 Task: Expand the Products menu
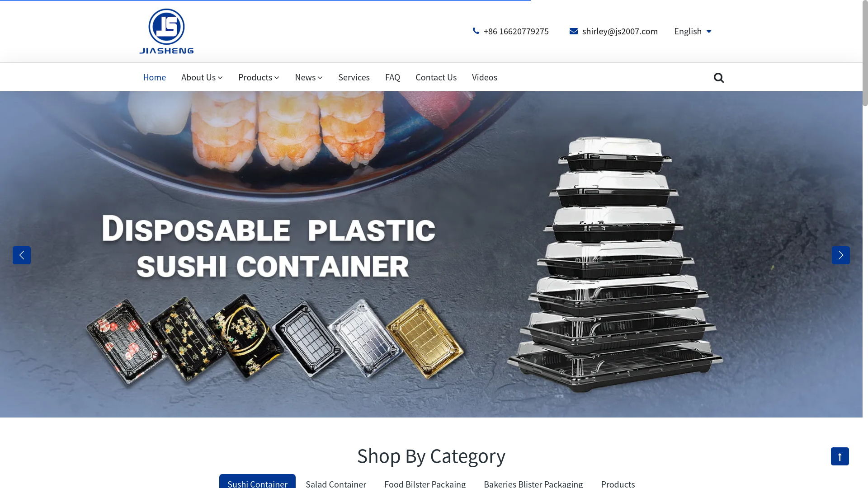pyautogui.click(x=259, y=77)
